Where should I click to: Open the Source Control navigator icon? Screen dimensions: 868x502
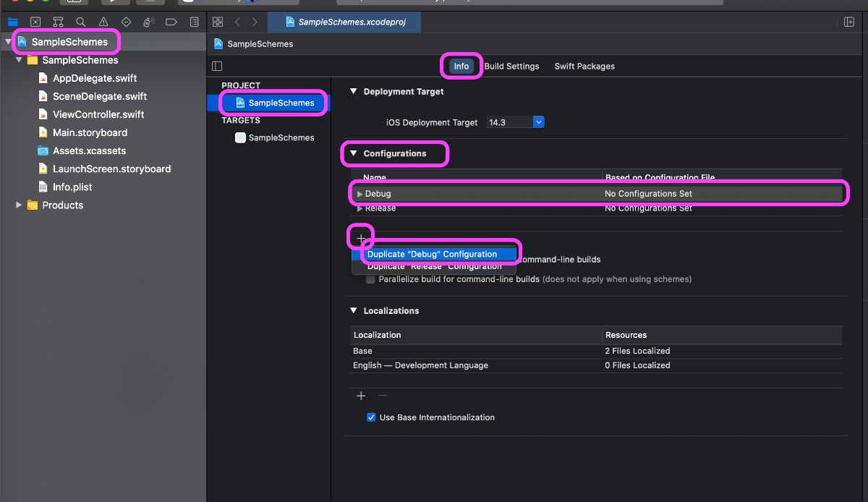tap(35, 22)
